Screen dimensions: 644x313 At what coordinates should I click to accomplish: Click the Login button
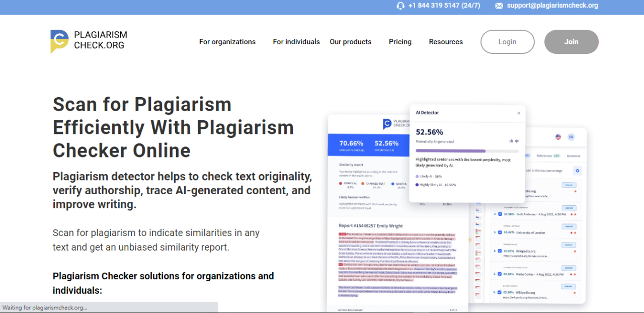507,42
